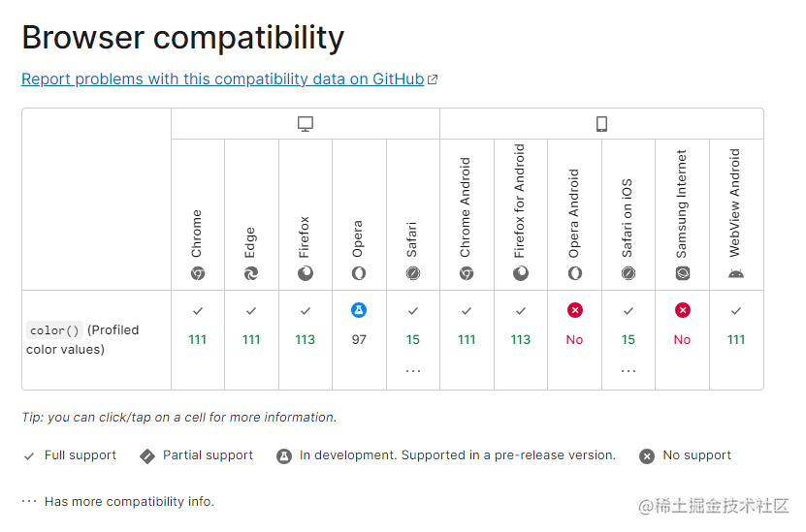The height and width of the screenshot is (532, 806).
Task: Click the Firefox 113 desktop support cell
Action: 306,339
